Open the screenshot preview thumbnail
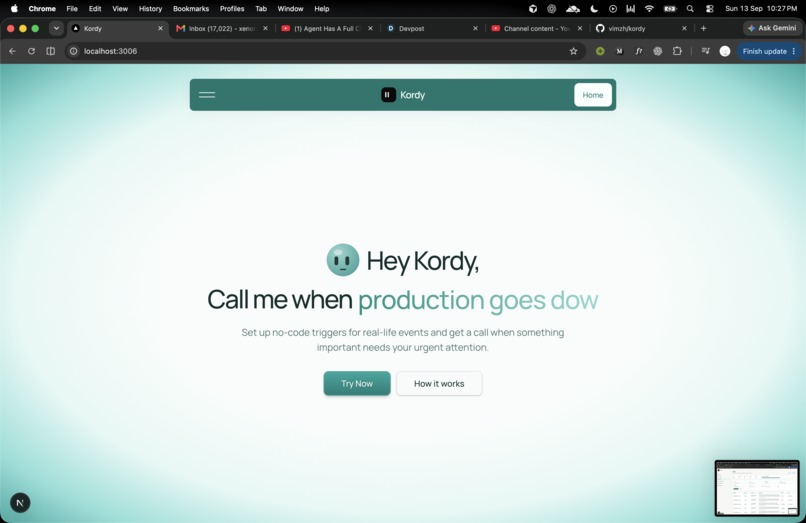Screen dimensions: 806x523 pos(757,488)
